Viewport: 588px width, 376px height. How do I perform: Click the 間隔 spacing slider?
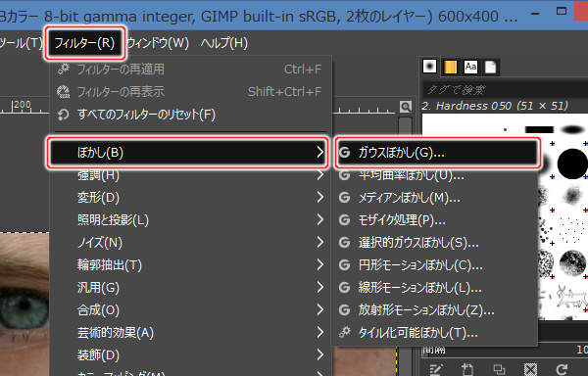[505, 350]
